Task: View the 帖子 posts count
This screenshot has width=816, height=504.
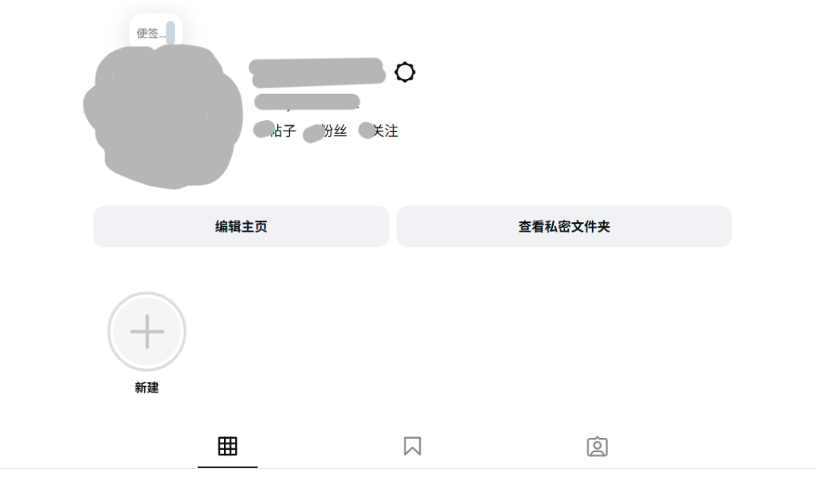Action: click(284, 131)
